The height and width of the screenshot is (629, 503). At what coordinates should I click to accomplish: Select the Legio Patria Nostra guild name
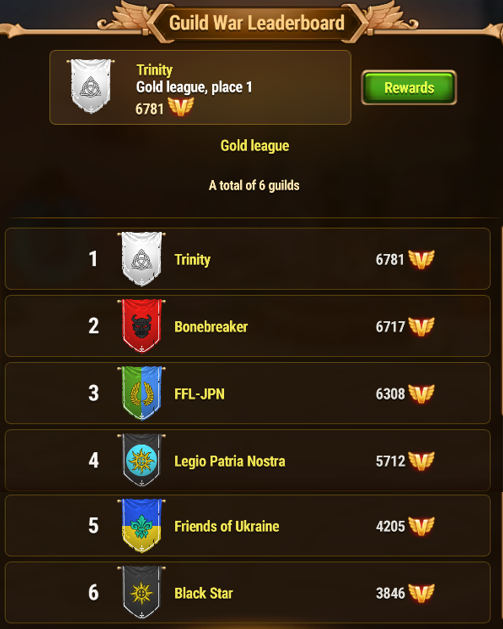(x=230, y=461)
